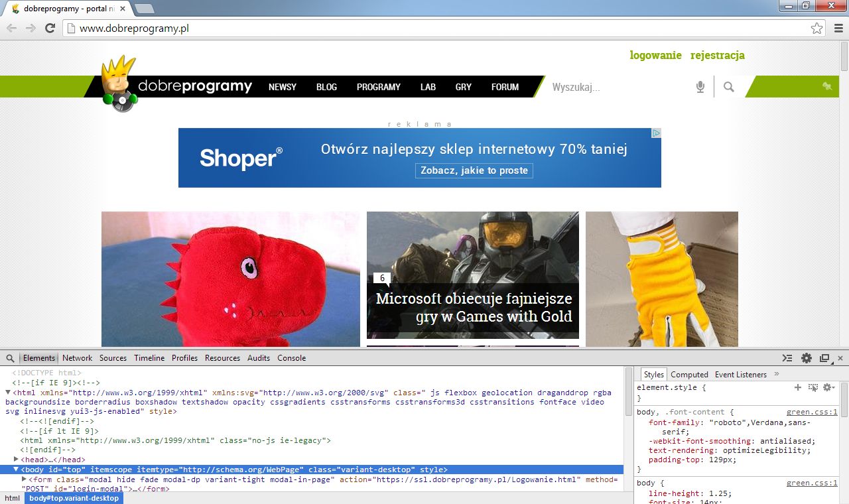The width and height of the screenshot is (849, 504).
Task: Click the DevTools inspect element magnifier
Action: coord(10,358)
